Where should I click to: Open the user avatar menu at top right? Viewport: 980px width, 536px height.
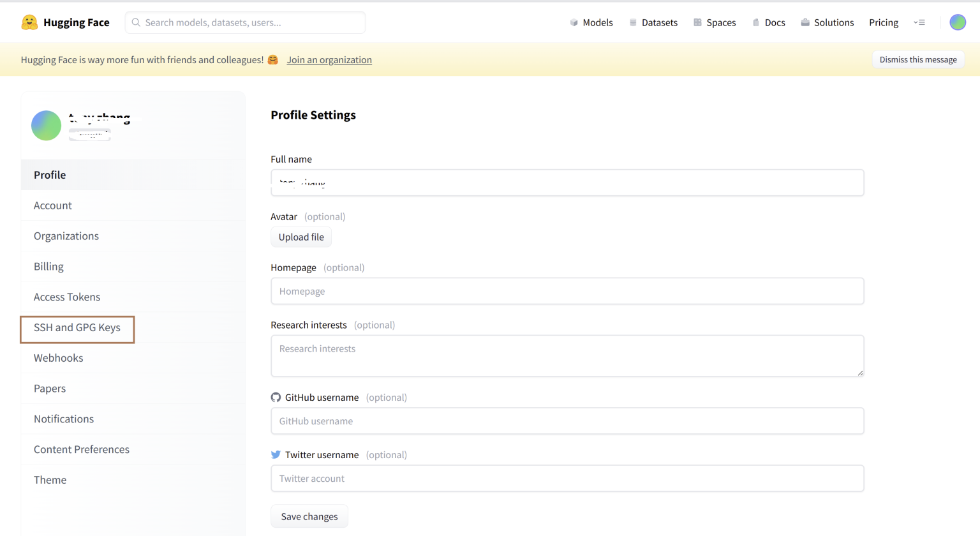click(957, 22)
